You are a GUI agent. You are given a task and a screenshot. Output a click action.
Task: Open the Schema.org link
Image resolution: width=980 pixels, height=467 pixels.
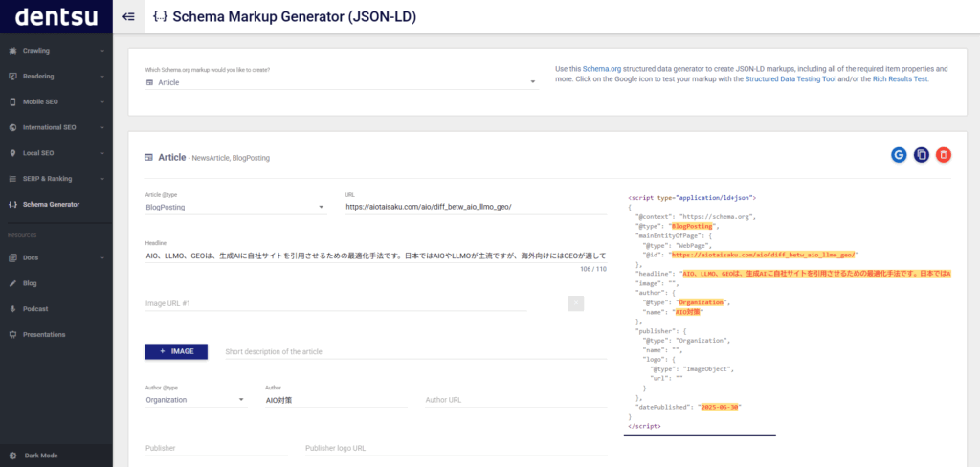click(x=602, y=69)
